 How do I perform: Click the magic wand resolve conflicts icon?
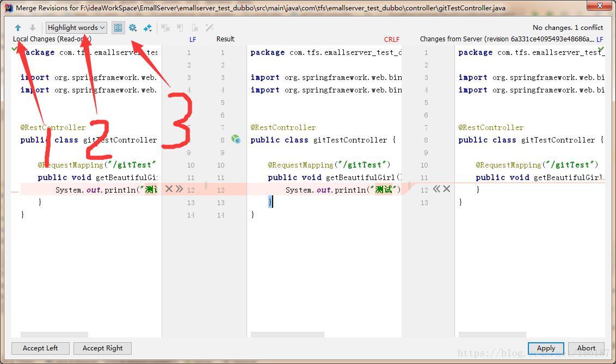coord(210,28)
